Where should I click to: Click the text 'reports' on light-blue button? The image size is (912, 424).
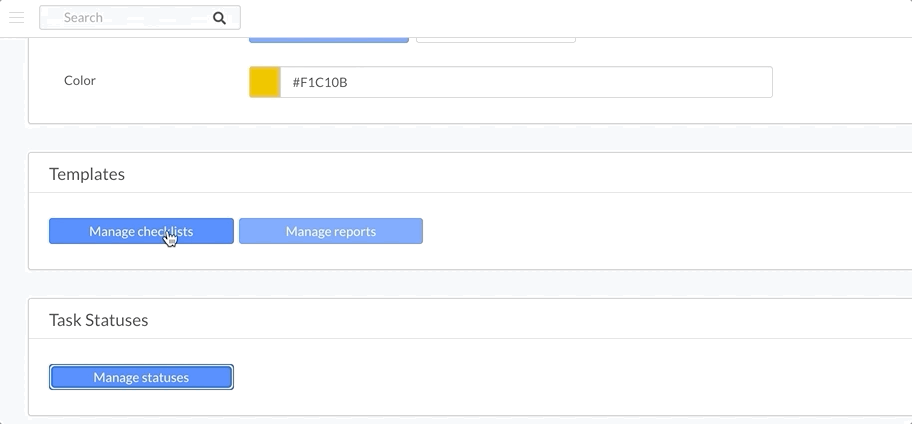pos(352,231)
